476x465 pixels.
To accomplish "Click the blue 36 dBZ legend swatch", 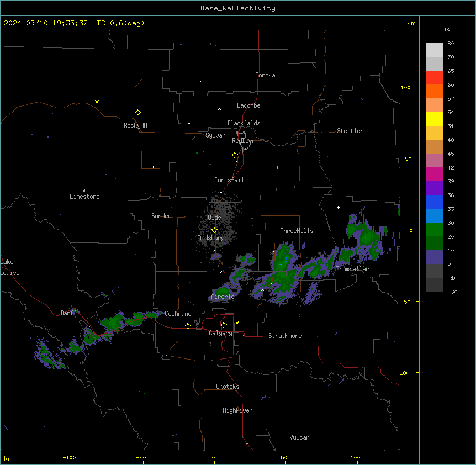I will (x=434, y=202).
